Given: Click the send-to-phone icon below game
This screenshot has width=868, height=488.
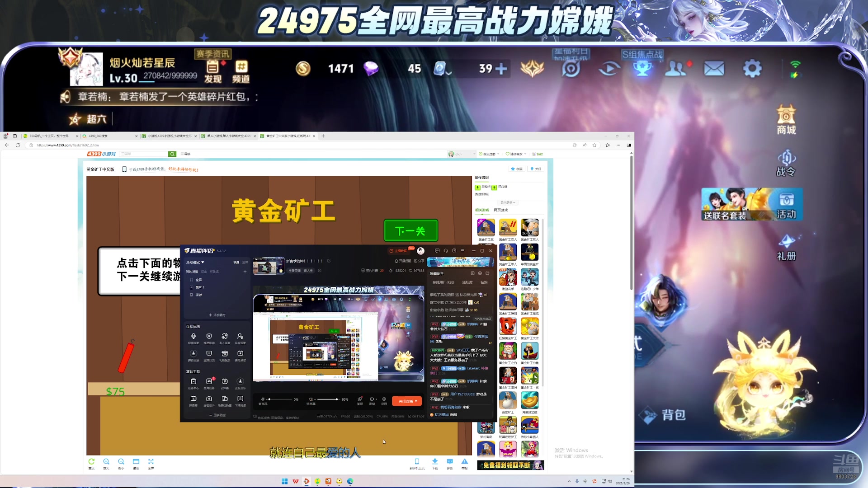Looking at the screenshot, I should coord(417,461).
